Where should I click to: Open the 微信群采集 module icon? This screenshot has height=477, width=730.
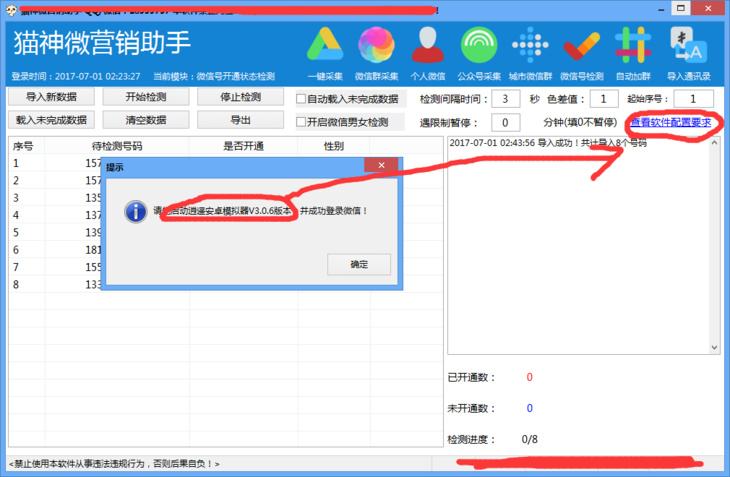tap(376, 45)
